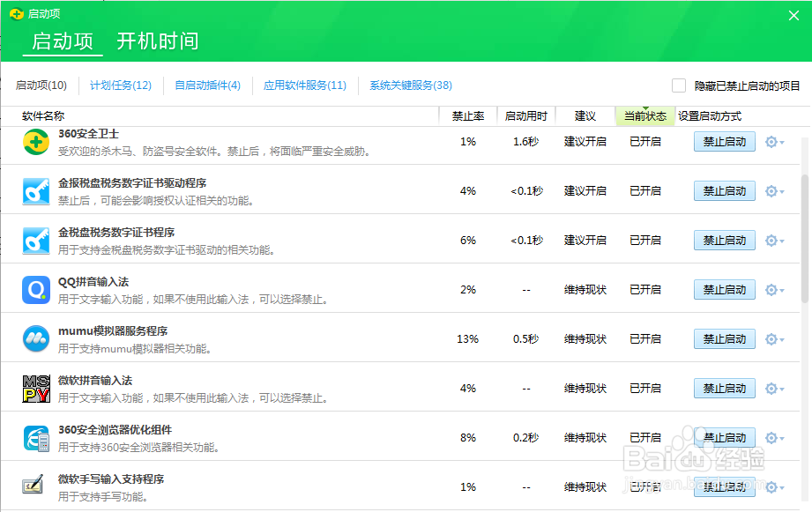Click the 360 logo in title bar
The width and height of the screenshot is (812, 512).
pos(17,14)
